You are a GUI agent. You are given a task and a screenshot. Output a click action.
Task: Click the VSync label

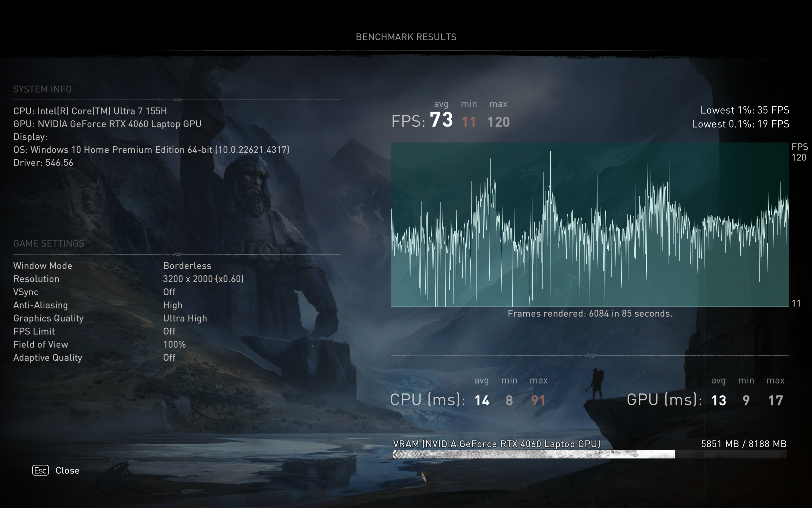26,292
